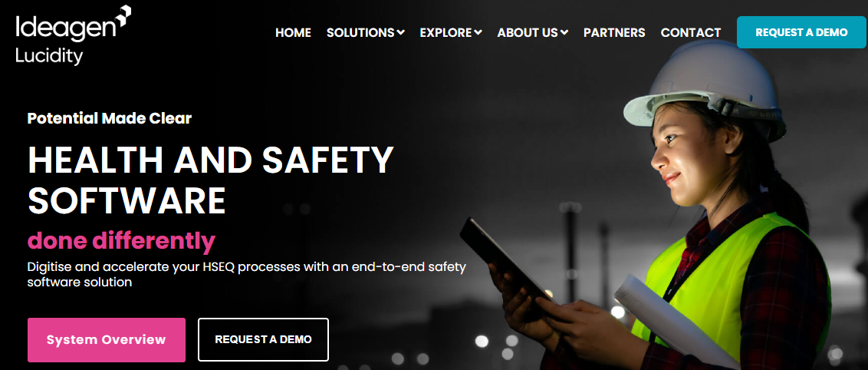Open the pink System Overview button
This screenshot has height=370, width=868.
pyautogui.click(x=107, y=339)
